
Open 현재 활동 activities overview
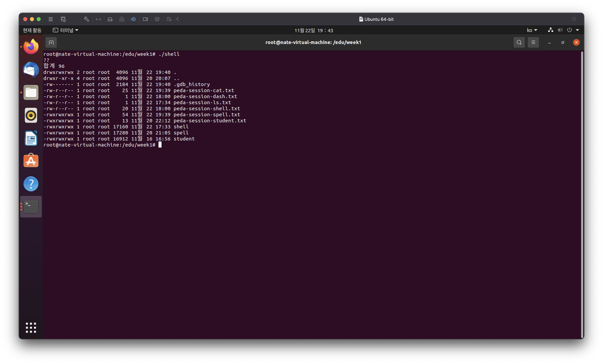click(32, 30)
